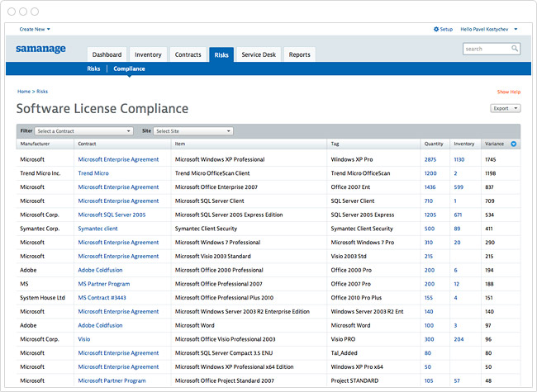This screenshot has width=537, height=392.
Task: Select the Risks main tab
Action: point(221,54)
